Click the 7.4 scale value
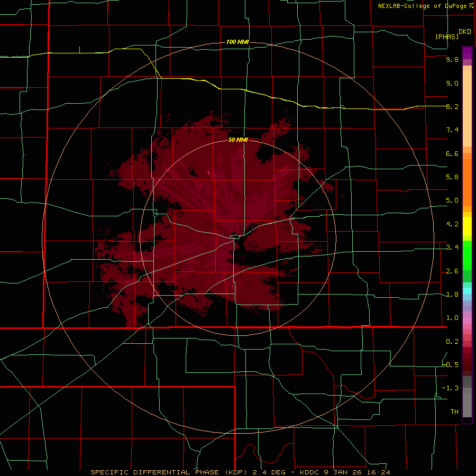The image size is (476, 476). point(452,130)
